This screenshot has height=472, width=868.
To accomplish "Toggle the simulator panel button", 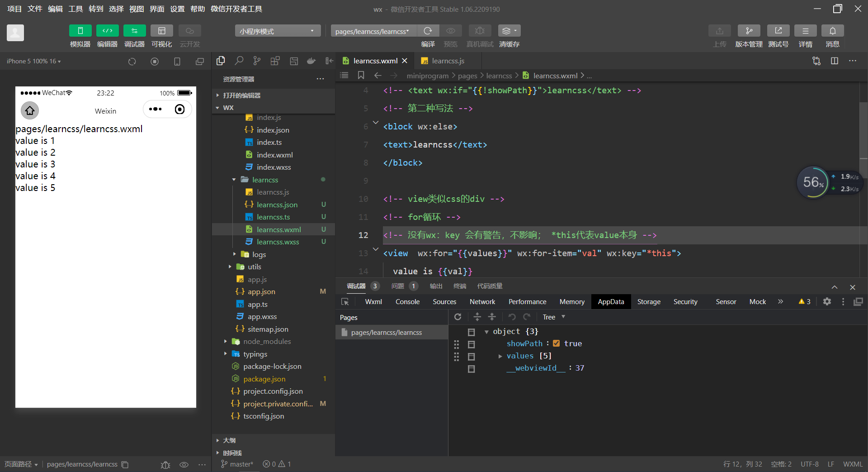I will pyautogui.click(x=80, y=31).
